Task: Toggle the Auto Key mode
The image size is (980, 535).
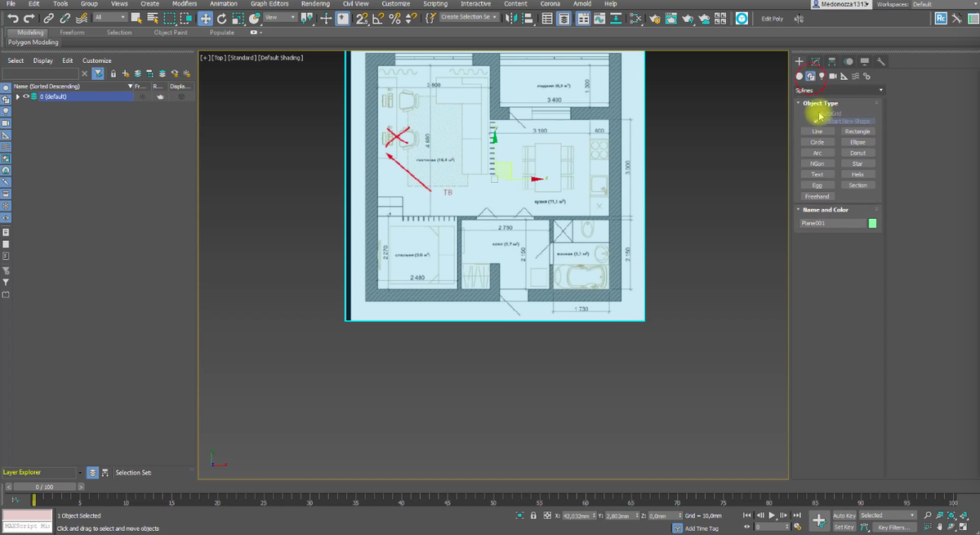Action: click(x=844, y=515)
